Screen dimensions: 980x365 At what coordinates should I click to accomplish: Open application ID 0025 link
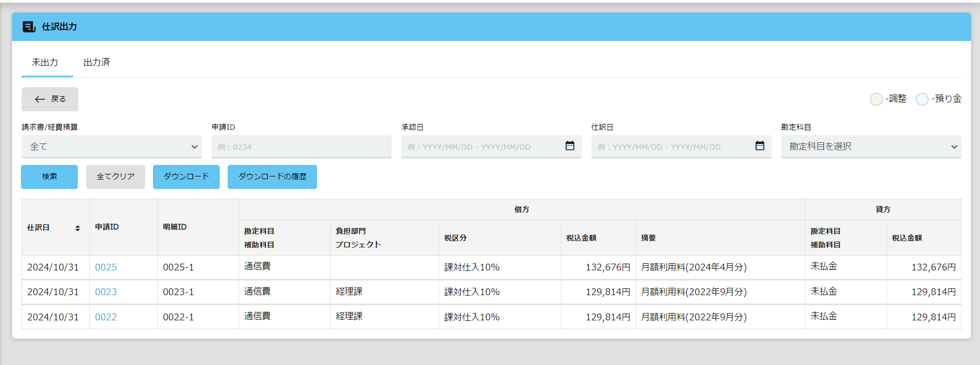[106, 267]
